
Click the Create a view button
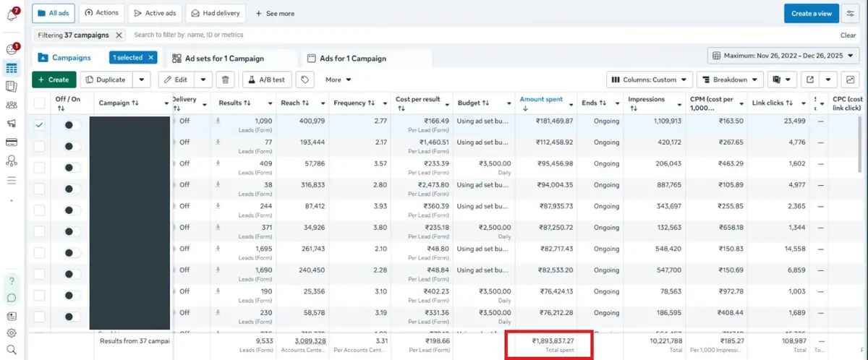812,13
